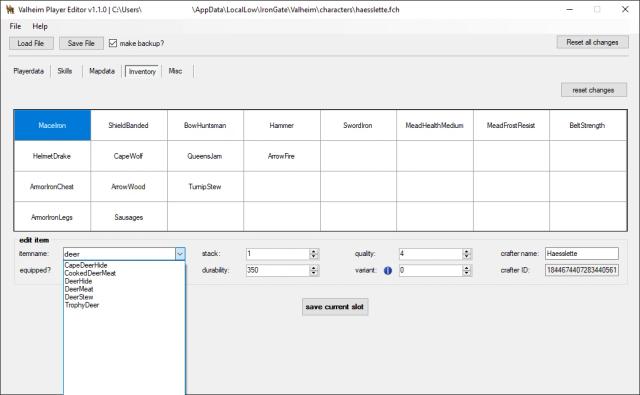Decrease quality with the down arrow
The width and height of the screenshot is (640, 395).
(467, 257)
